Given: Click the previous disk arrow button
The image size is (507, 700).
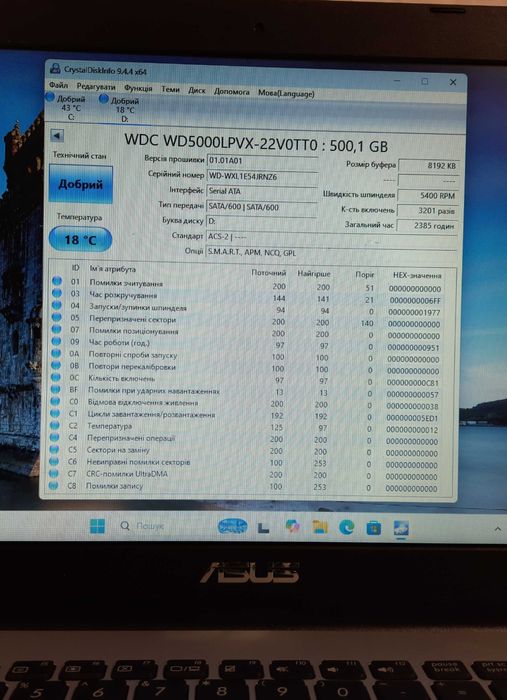Looking at the screenshot, I should tap(57, 135).
